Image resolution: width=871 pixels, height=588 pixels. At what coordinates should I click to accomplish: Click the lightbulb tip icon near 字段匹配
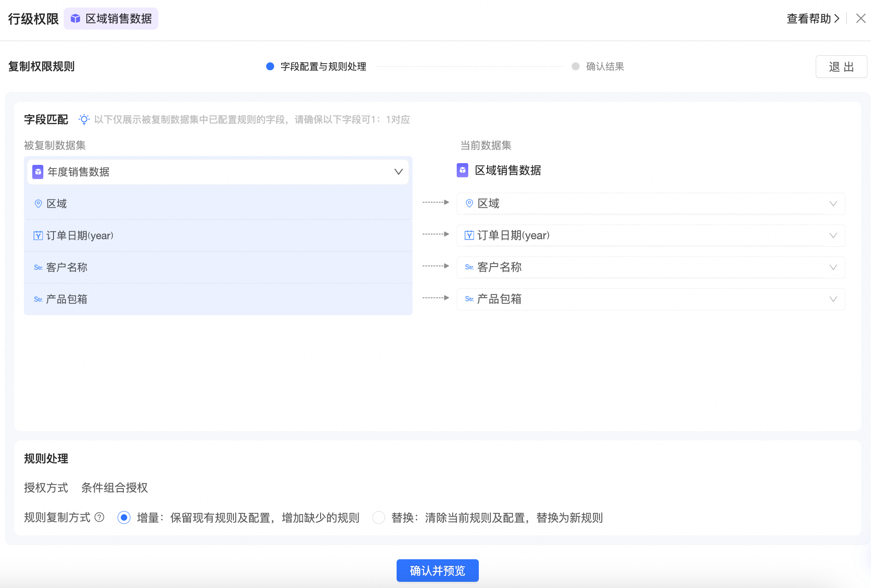84,119
